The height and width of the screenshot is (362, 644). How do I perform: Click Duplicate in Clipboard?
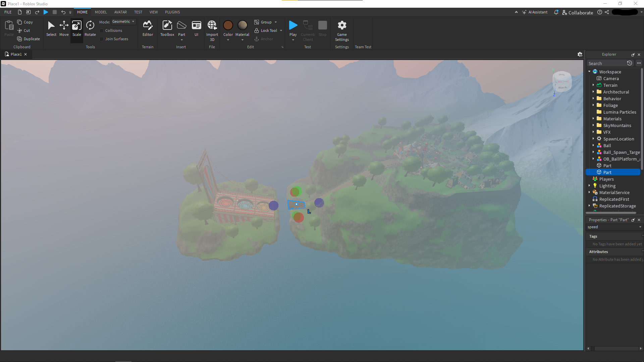tap(29, 39)
